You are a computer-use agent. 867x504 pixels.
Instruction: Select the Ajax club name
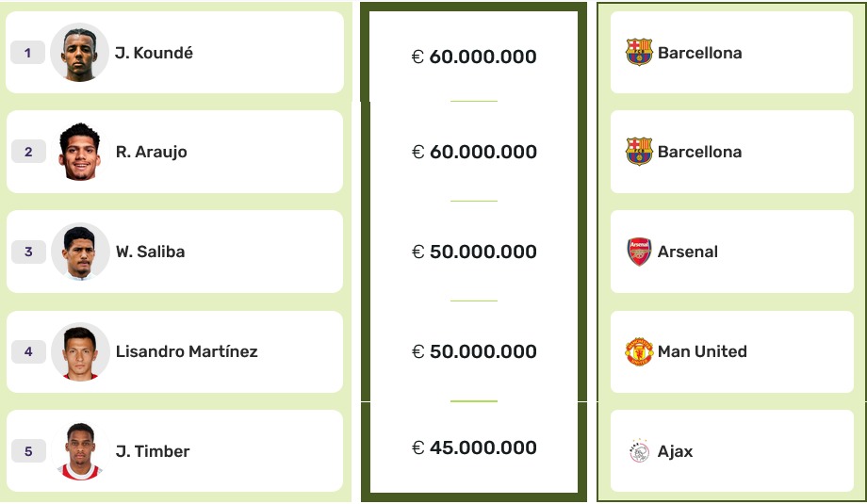point(675,451)
